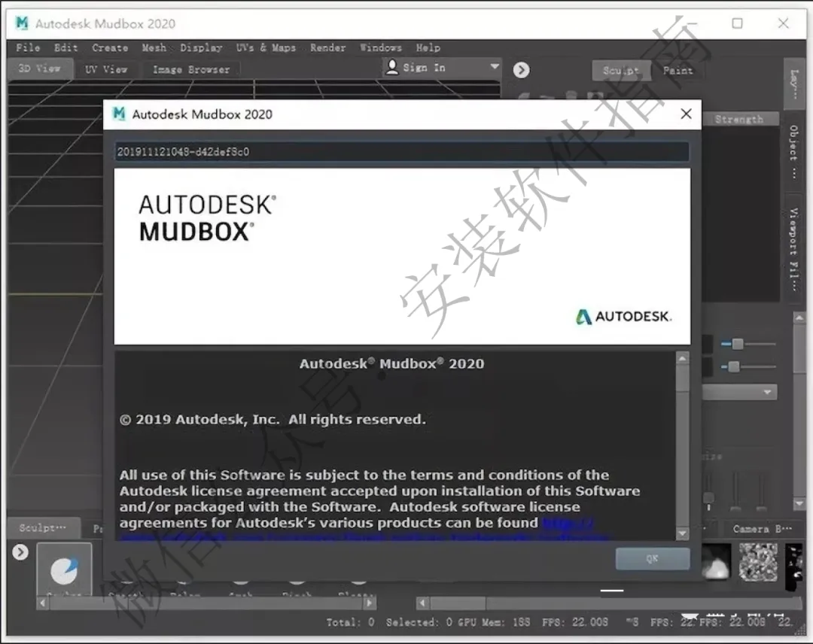The width and height of the screenshot is (813, 644).
Task: Click the Autodesk logo in the splash image
Action: pyautogui.click(x=624, y=317)
